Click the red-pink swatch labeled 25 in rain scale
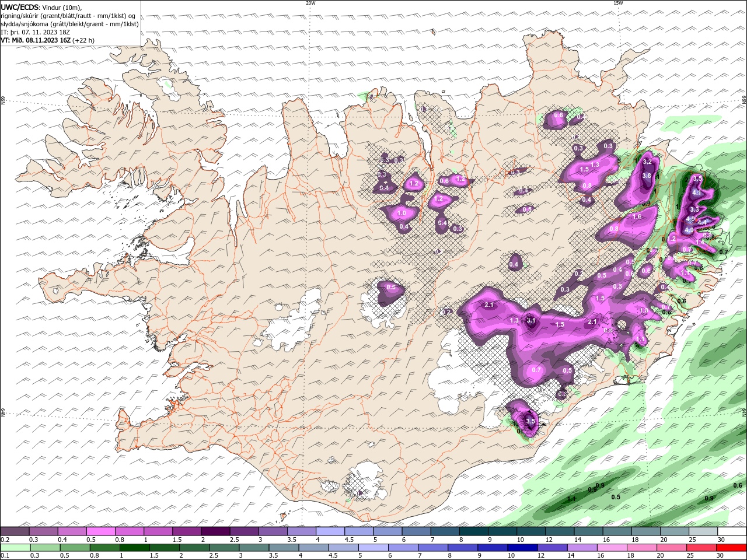The width and height of the screenshot is (747, 560). click(x=700, y=548)
